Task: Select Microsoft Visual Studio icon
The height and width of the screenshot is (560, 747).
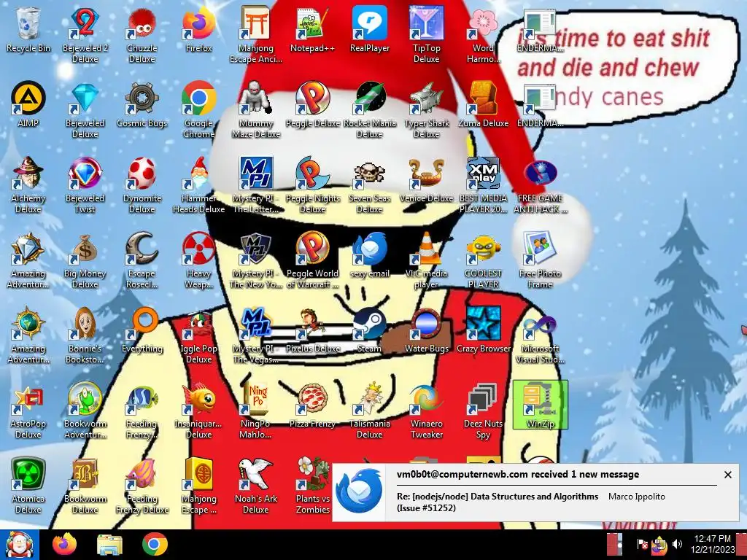Action: tap(541, 335)
